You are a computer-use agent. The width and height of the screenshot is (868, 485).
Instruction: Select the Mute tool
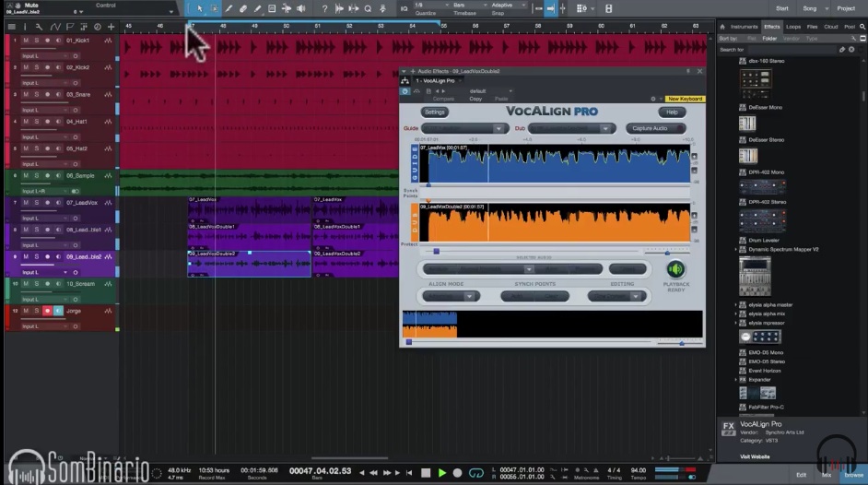pyautogui.click(x=272, y=8)
